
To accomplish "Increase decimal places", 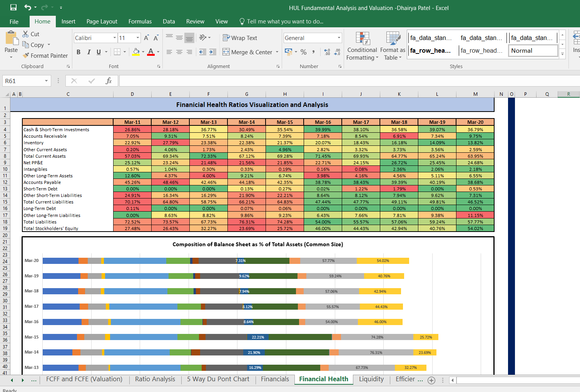I will pyautogui.click(x=327, y=52).
